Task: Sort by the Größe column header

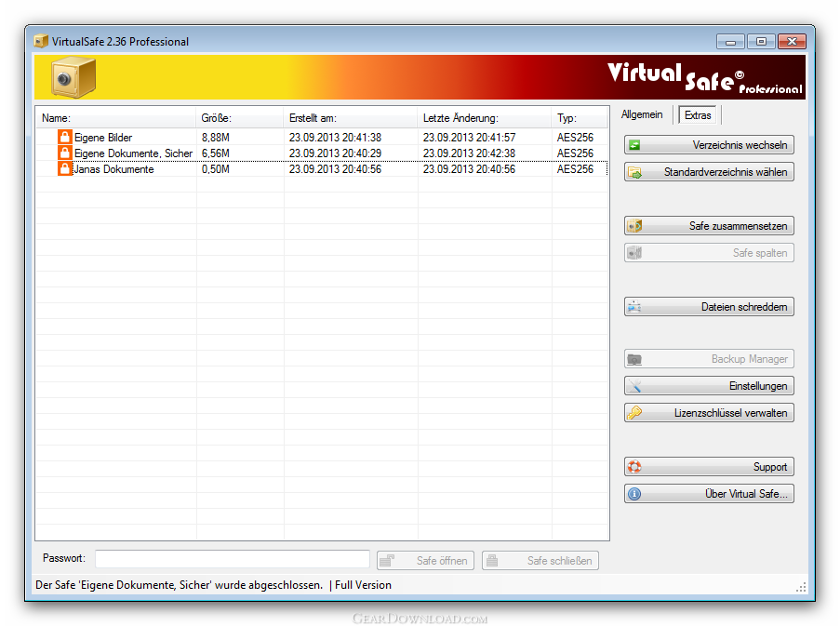Action: [239, 118]
